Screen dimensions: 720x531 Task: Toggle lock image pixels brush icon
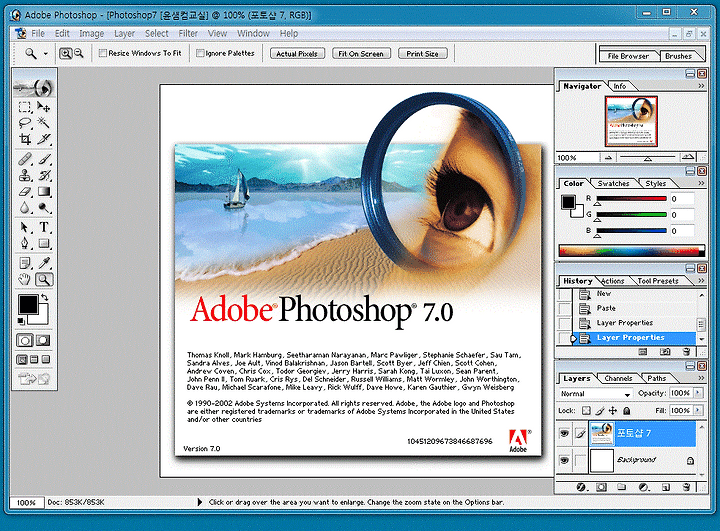tap(600, 411)
